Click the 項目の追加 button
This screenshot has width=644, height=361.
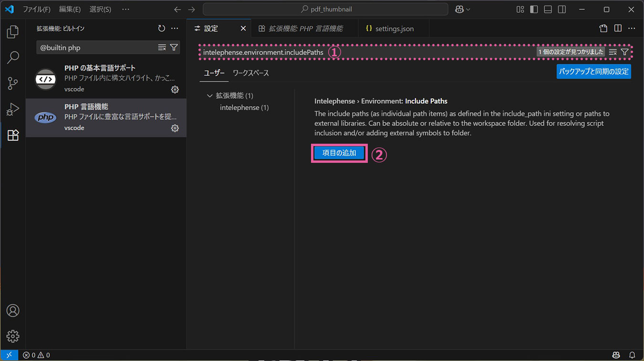339,153
